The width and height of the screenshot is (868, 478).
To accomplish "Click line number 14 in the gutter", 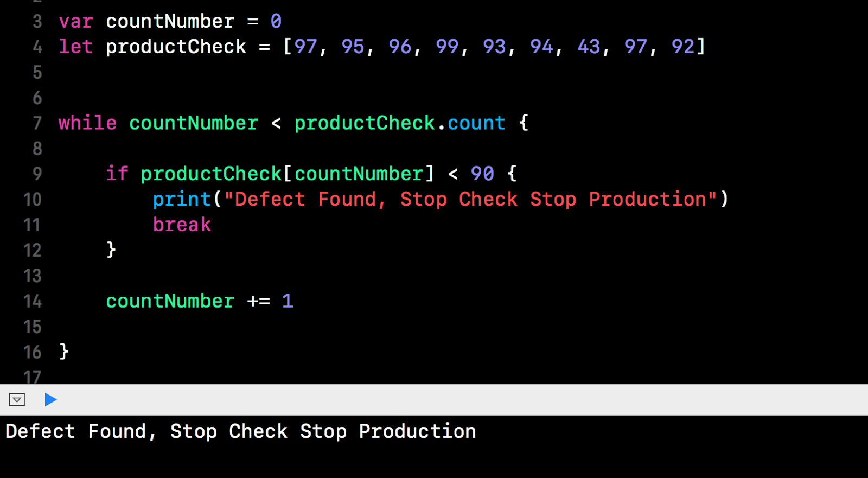I will (32, 301).
